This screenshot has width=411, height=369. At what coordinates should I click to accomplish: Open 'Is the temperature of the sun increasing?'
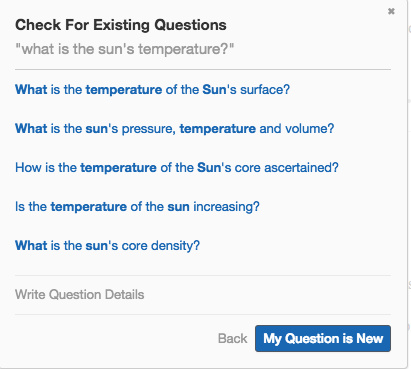coord(137,207)
